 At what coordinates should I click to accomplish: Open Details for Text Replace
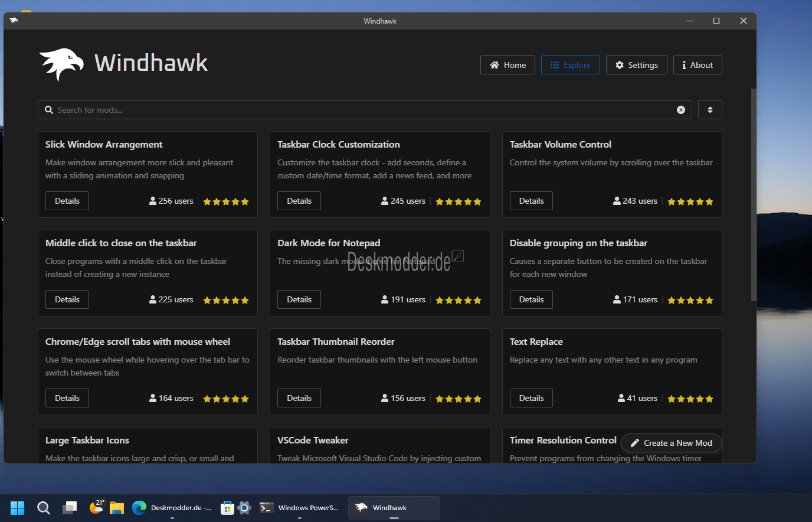coord(531,398)
